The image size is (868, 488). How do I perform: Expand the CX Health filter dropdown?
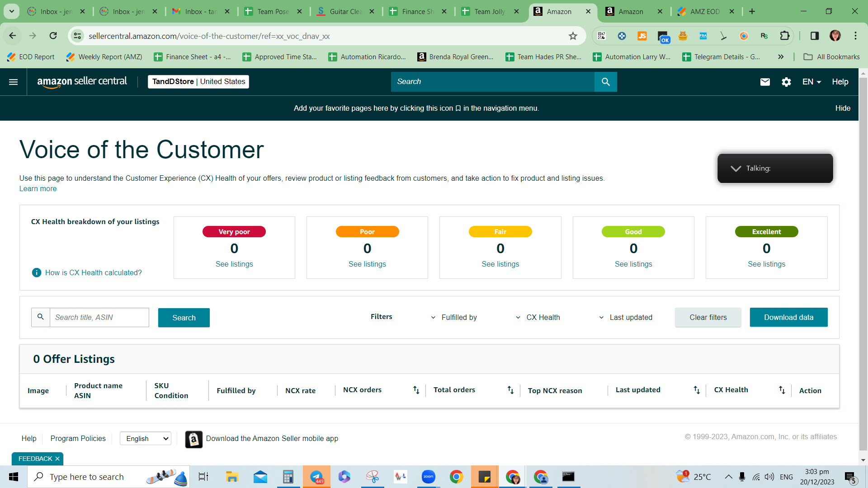coord(538,317)
